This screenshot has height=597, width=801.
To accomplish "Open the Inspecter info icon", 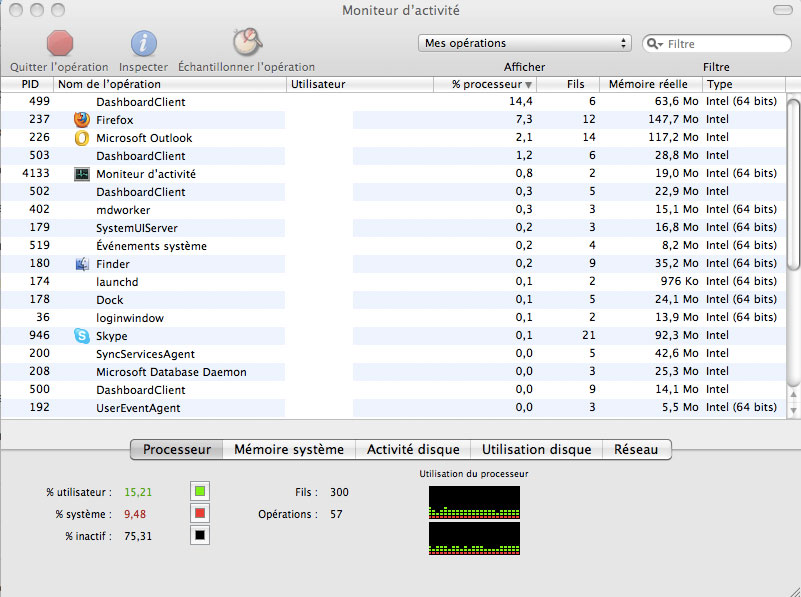I will (144, 43).
